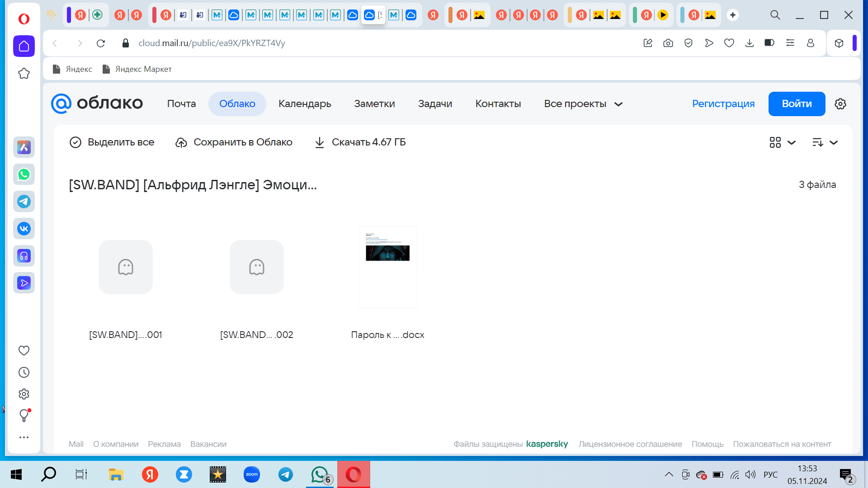Open the Aria AI sidebar icon
868x488 pixels.
coord(24,147)
